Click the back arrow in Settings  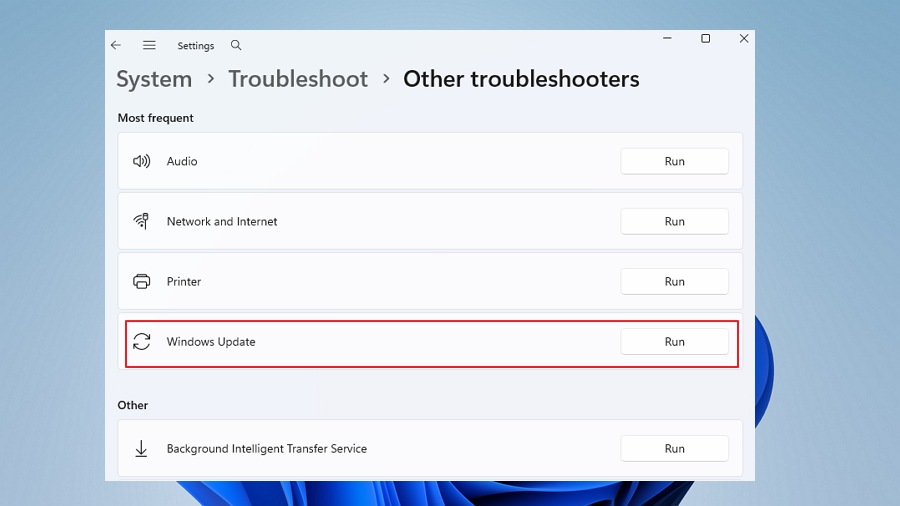point(116,45)
